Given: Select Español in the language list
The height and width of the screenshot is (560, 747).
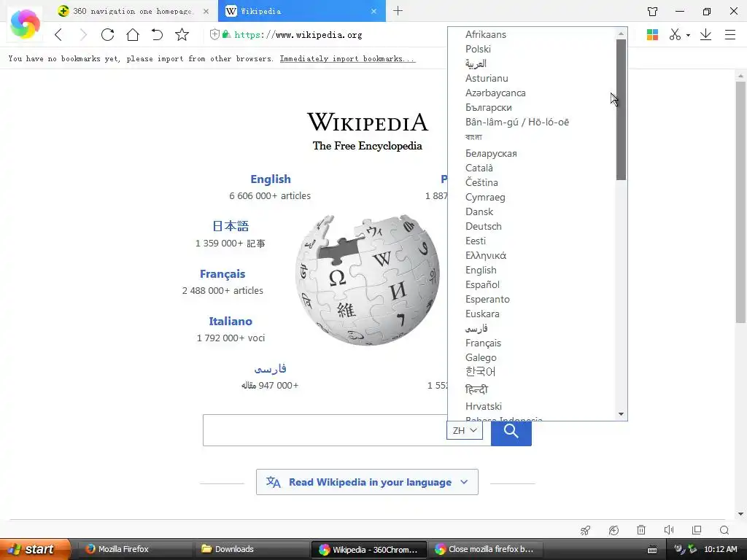Looking at the screenshot, I should click(x=482, y=284).
